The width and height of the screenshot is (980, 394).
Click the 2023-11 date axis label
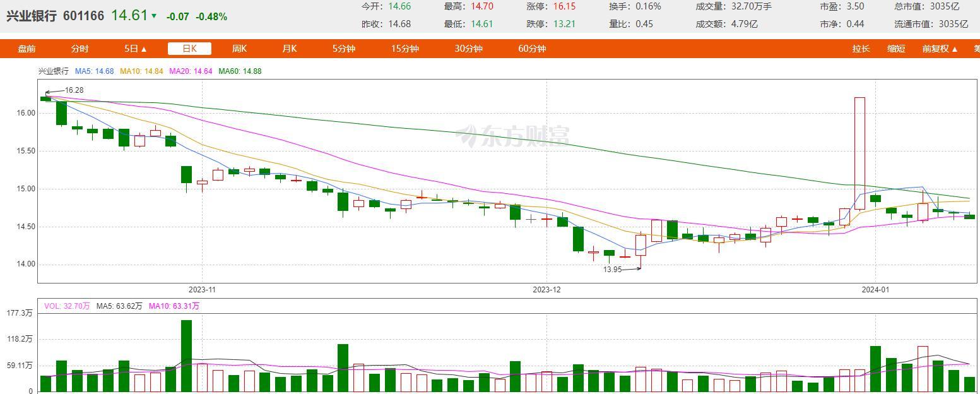pyautogui.click(x=203, y=290)
